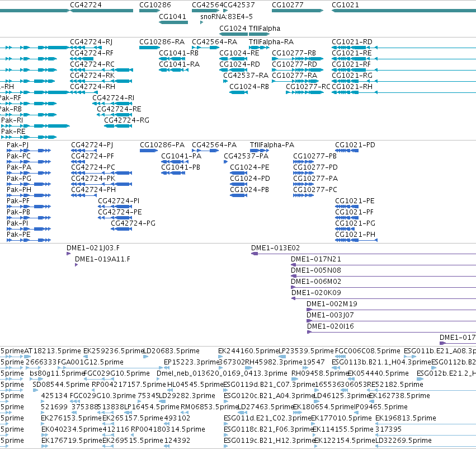
Task: Select transcript CG1041-RA
Action: click(179, 64)
